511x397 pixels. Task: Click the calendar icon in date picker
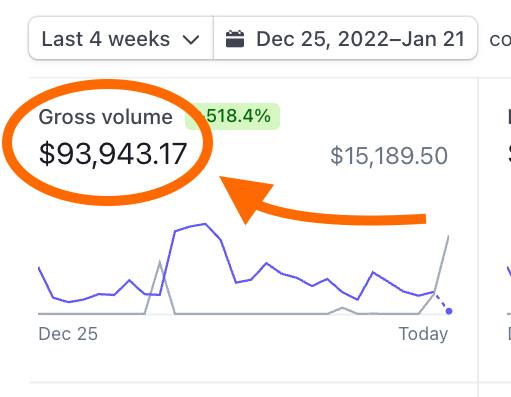pyautogui.click(x=235, y=39)
